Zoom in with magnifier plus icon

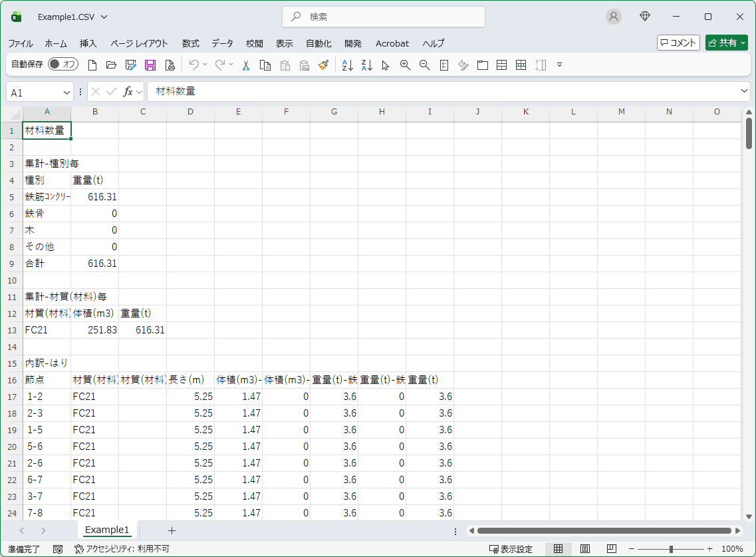405,65
